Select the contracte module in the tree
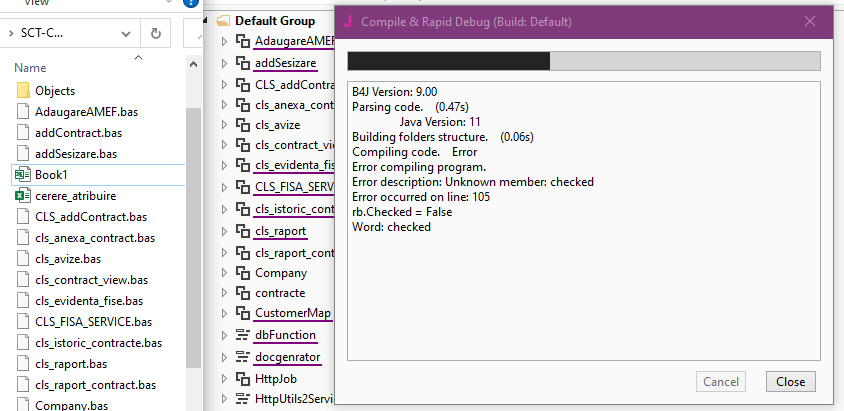This screenshot has width=844, height=411. click(x=279, y=293)
